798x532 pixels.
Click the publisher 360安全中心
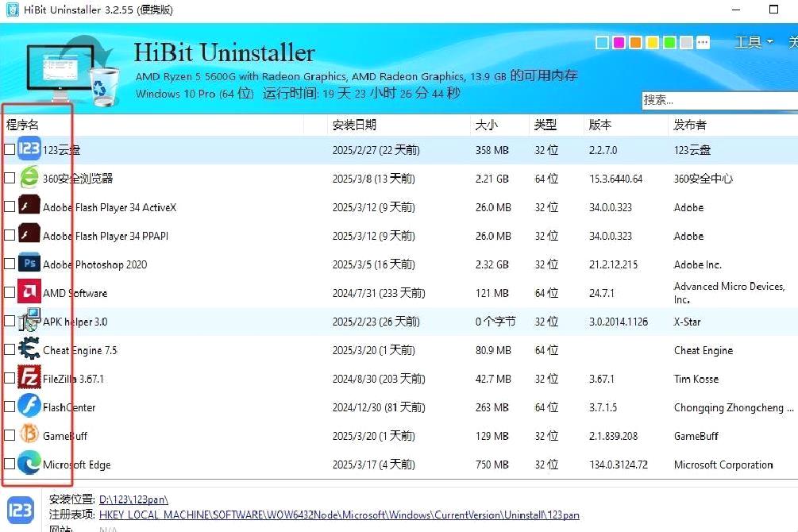[704, 179]
